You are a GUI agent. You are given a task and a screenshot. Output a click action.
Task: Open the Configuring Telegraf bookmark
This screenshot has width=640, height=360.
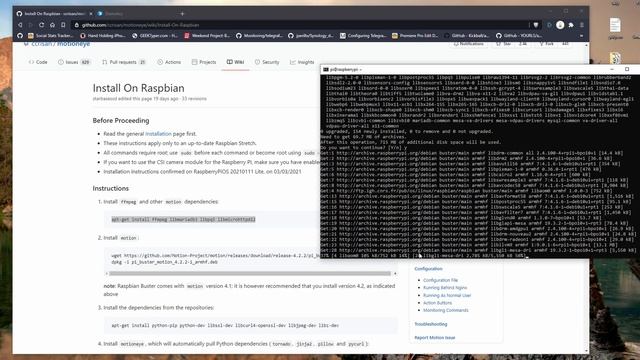point(363,36)
